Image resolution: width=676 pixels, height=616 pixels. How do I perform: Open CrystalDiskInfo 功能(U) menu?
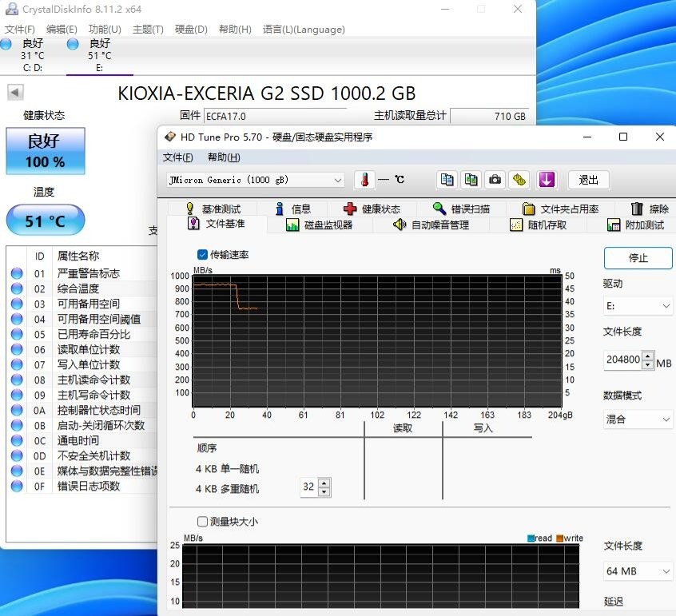(105, 30)
